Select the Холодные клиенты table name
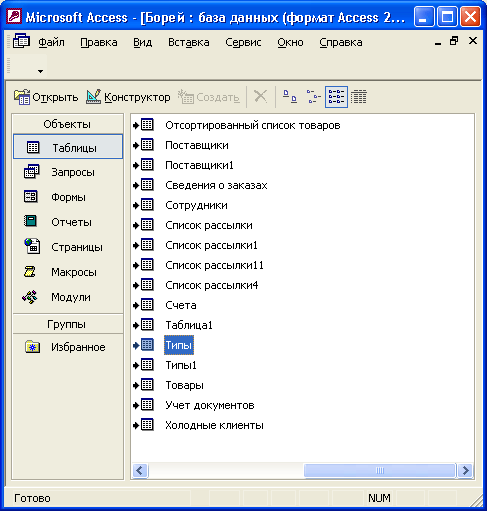 (214, 425)
